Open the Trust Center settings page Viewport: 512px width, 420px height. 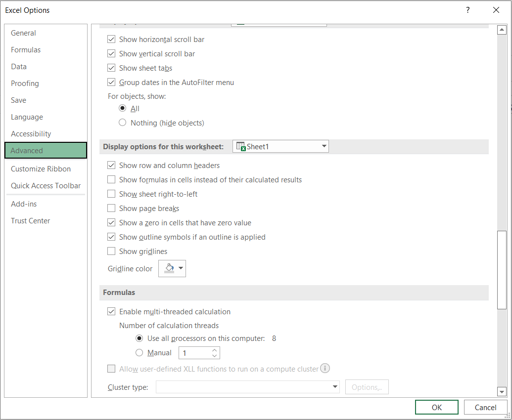(x=30, y=220)
